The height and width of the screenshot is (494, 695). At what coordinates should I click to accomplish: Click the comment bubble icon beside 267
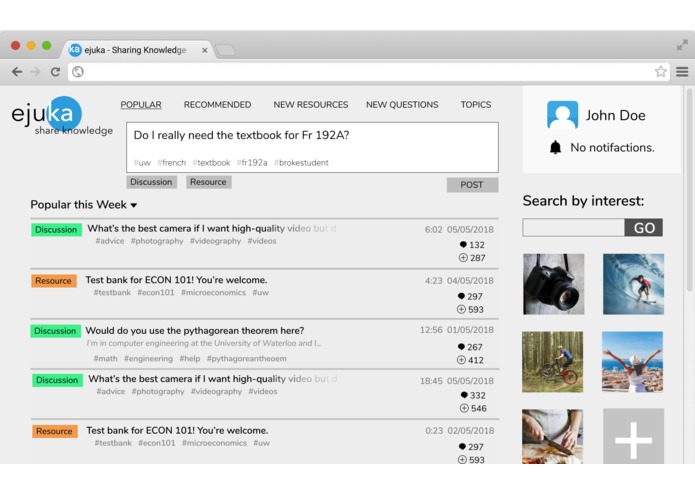(x=461, y=347)
